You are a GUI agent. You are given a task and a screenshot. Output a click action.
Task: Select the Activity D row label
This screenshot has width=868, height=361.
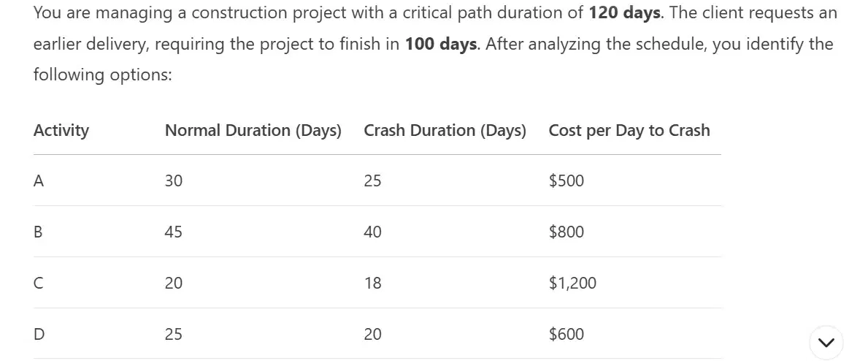pos(39,334)
